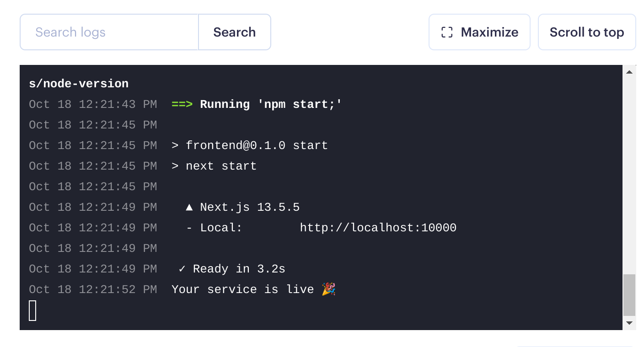644x347 pixels.
Task: Click the checkmark beside Ready in 3.2s
Action: 182,269
